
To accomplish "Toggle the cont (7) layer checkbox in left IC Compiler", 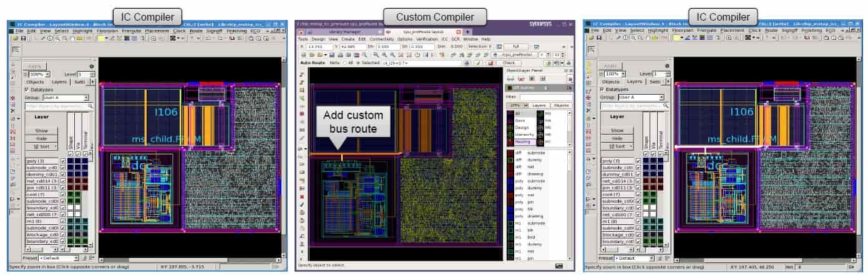I will click(63, 194).
